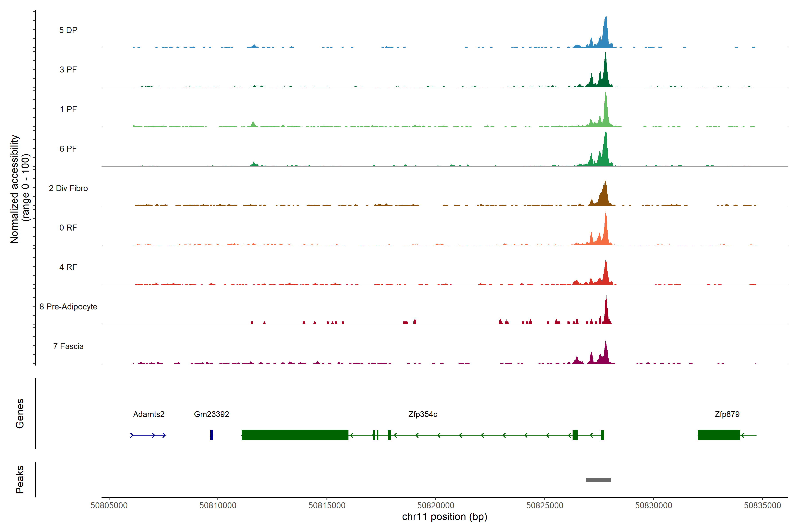
Task: Click the Gm23392 gene label
Action: [x=211, y=414]
